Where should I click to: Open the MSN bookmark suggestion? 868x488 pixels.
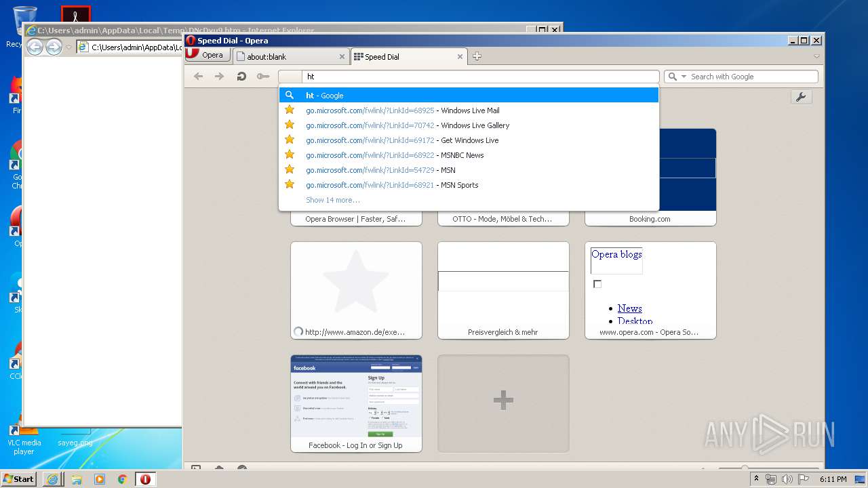pos(469,170)
